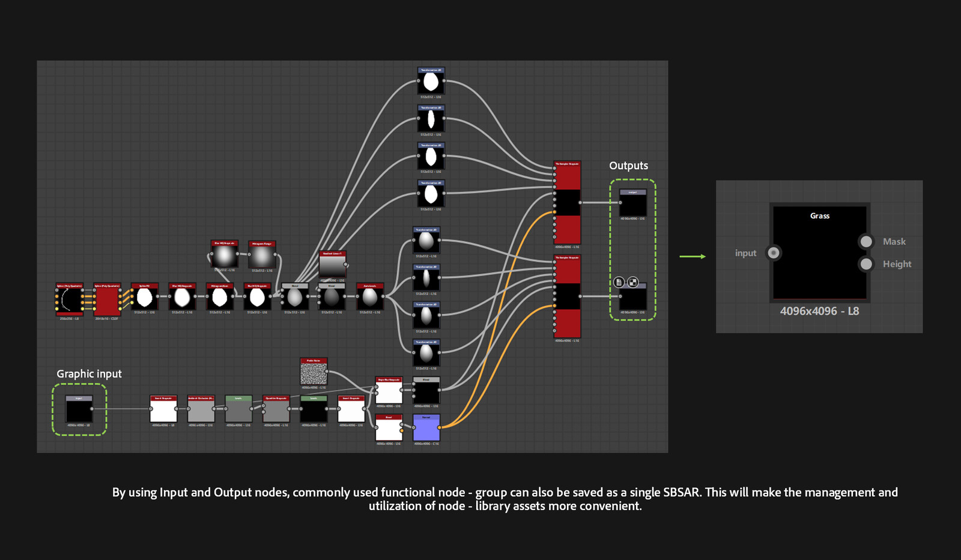
Task: Click the Height output connector on Grass node
Action: point(866,263)
